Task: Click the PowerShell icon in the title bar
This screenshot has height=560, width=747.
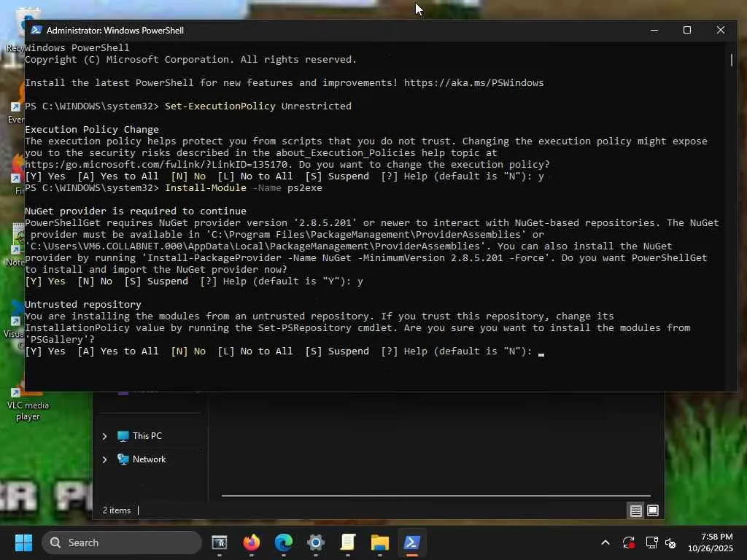Action: 36,30
